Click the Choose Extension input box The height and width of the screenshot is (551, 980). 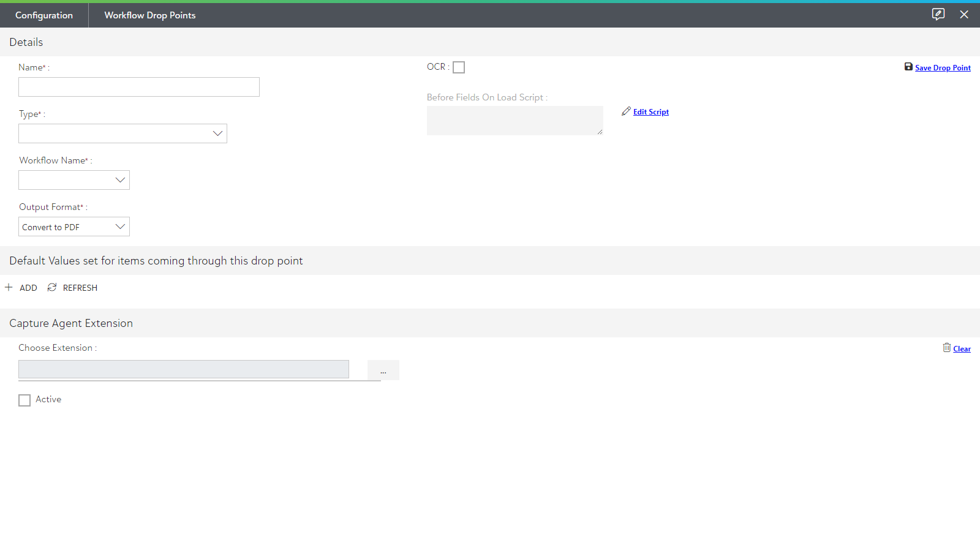pyautogui.click(x=184, y=369)
